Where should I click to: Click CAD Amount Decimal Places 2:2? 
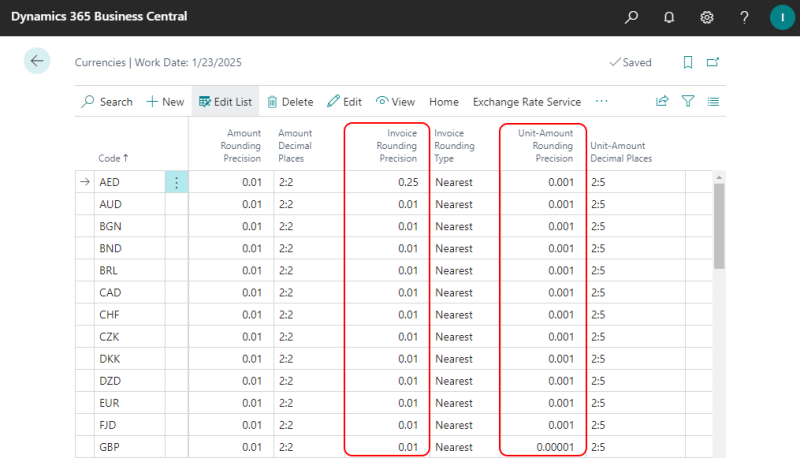click(x=286, y=292)
